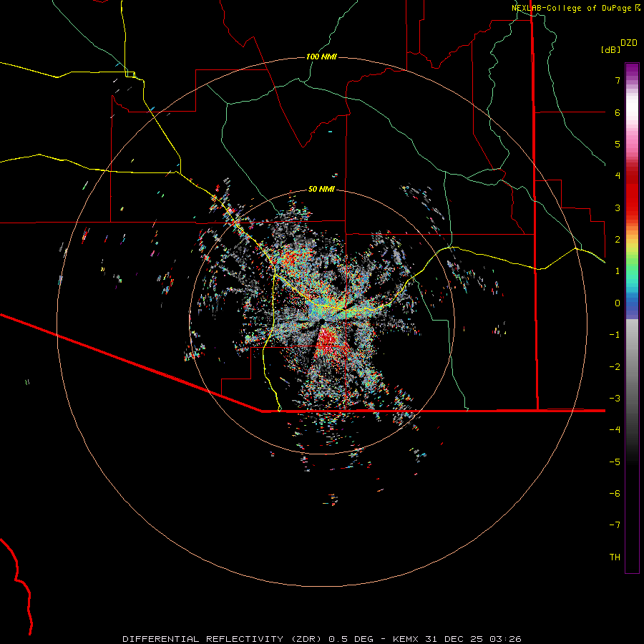This screenshot has width=644, height=644.
Task: Click the -1 value on color scale
Action: 615,335
